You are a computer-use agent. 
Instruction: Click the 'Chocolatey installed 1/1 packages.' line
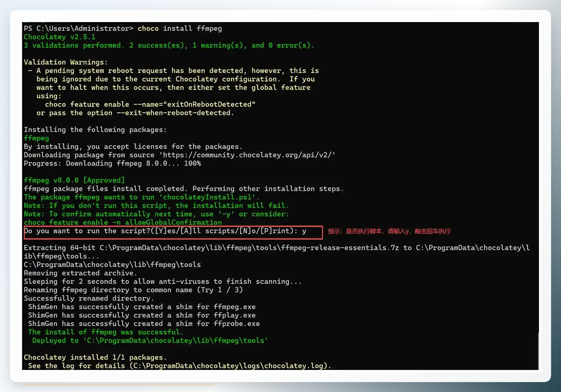(95, 357)
